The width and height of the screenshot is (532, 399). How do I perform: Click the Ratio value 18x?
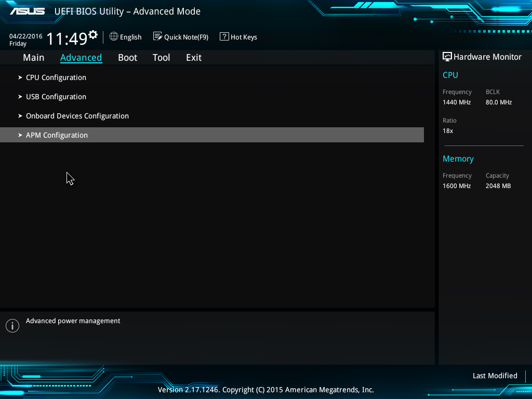[x=448, y=130]
